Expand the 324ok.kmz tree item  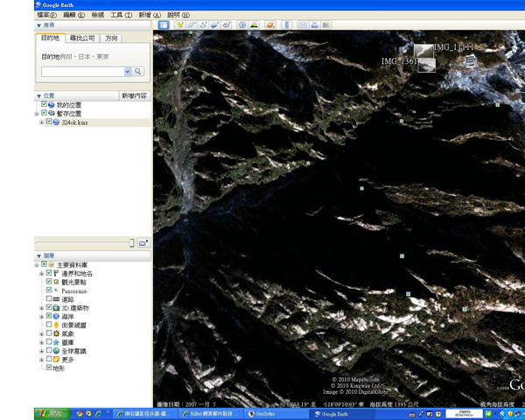pos(41,122)
